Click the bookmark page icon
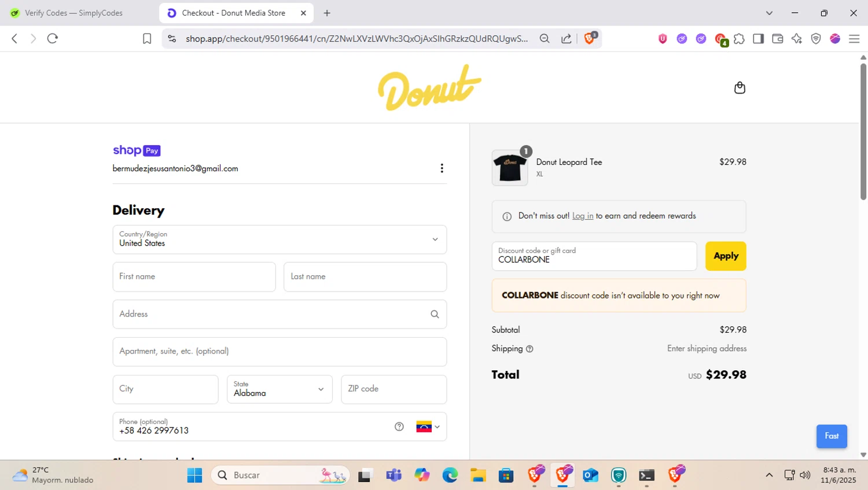The height and width of the screenshot is (490, 868). pyautogui.click(x=147, y=39)
